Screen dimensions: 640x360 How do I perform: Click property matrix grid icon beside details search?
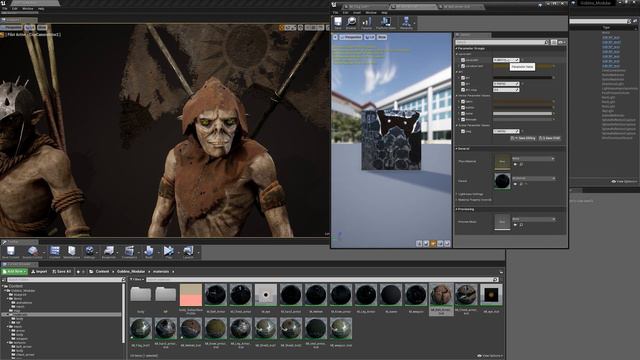[554, 42]
